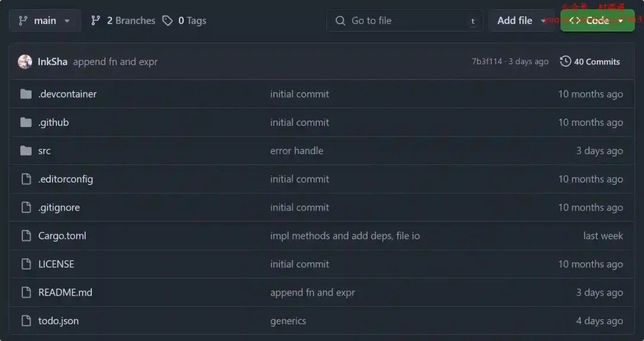
Task: Click the commit history clock icon
Action: [565, 61]
